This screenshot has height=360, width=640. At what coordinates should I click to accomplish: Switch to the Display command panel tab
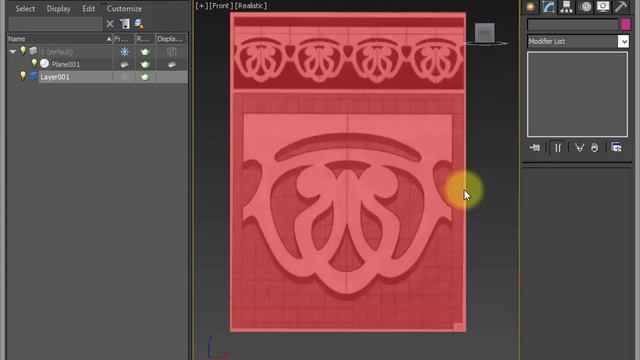pyautogui.click(x=603, y=7)
